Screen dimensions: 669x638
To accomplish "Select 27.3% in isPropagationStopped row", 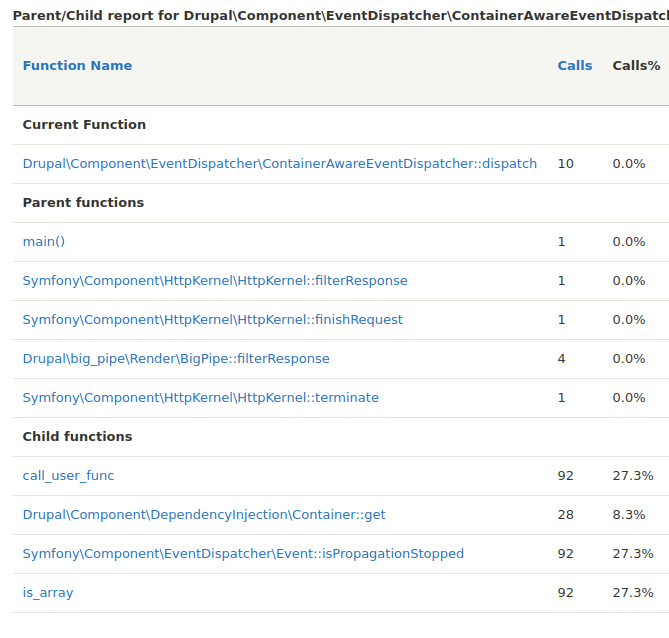I will [x=633, y=554].
